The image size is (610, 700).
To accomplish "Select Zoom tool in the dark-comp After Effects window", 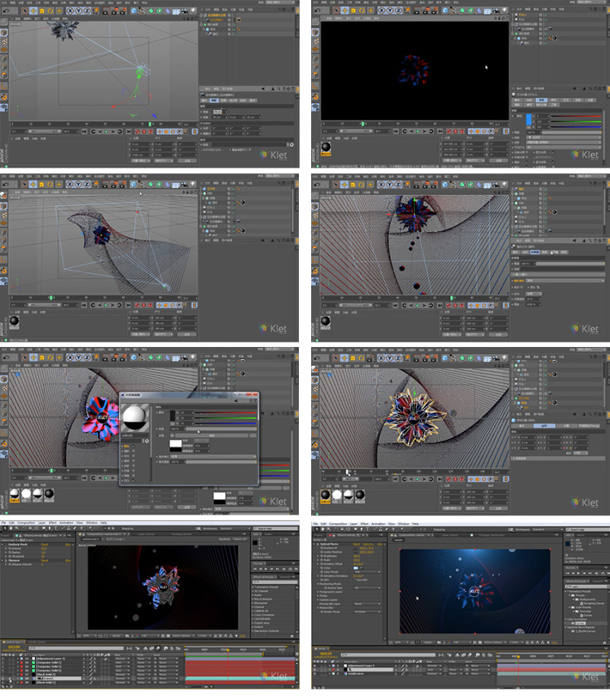I will pyautogui.click(x=18, y=528).
